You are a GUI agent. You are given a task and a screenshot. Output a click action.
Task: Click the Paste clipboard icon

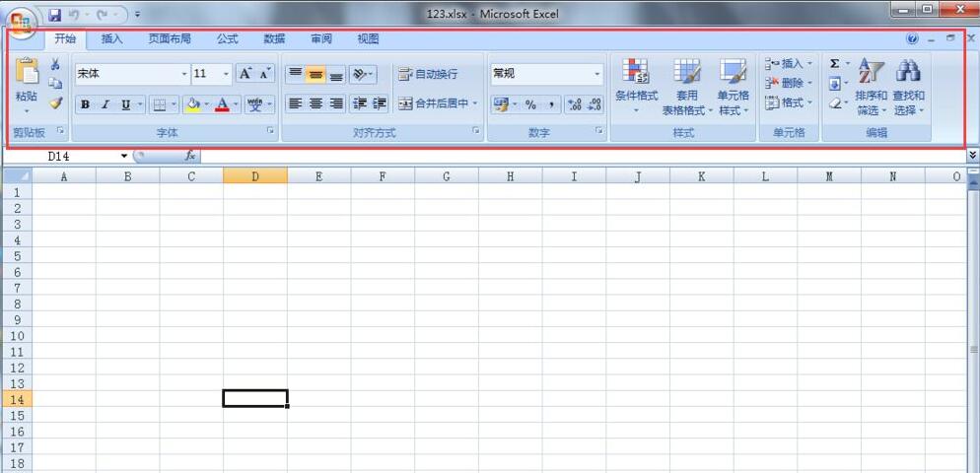[27, 71]
